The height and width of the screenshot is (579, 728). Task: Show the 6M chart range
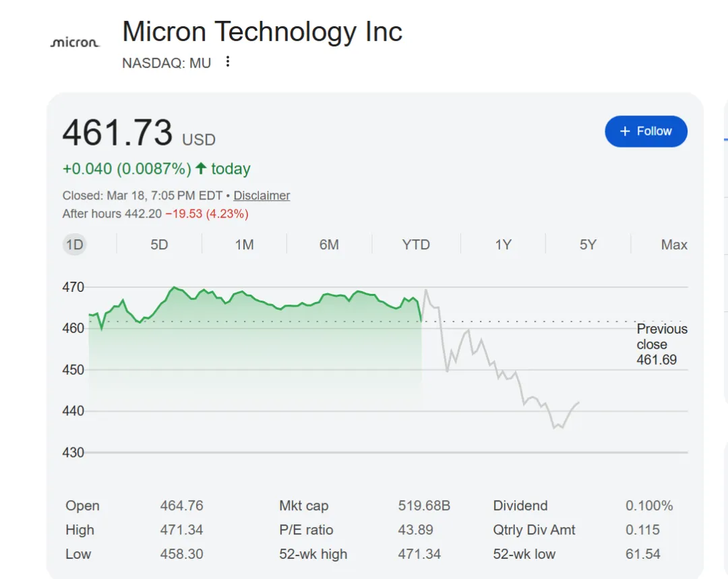pyautogui.click(x=329, y=245)
